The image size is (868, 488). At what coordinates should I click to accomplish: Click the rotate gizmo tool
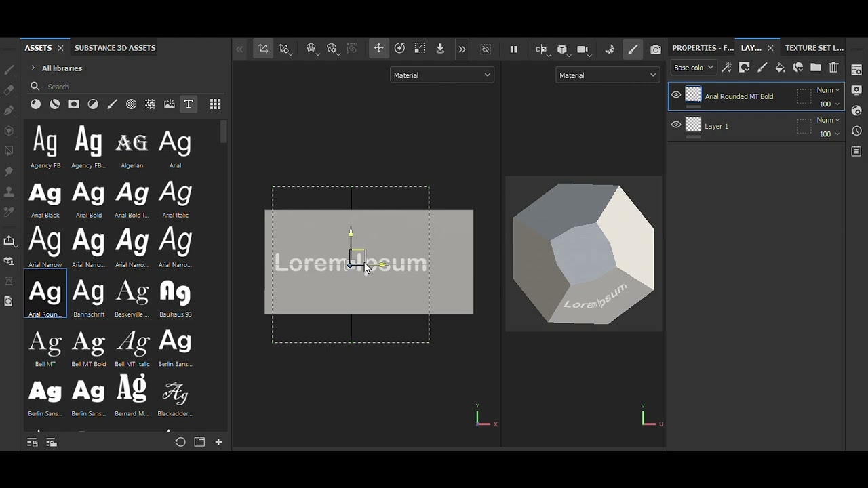(x=399, y=48)
